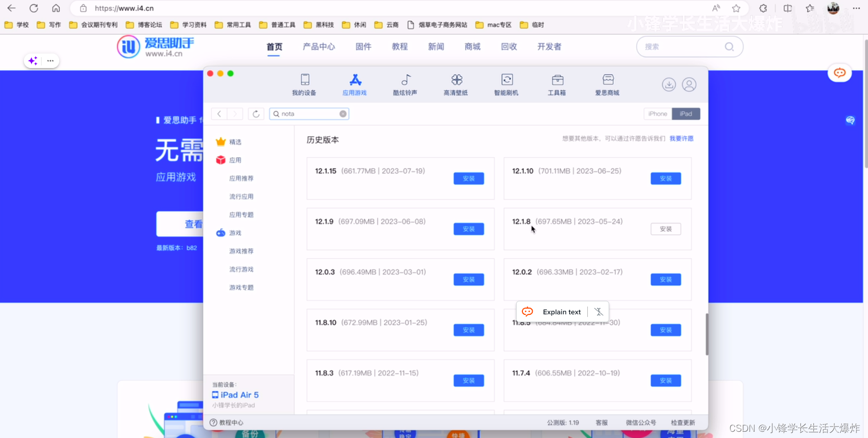Switch the device filter to iPhone

coord(657,114)
